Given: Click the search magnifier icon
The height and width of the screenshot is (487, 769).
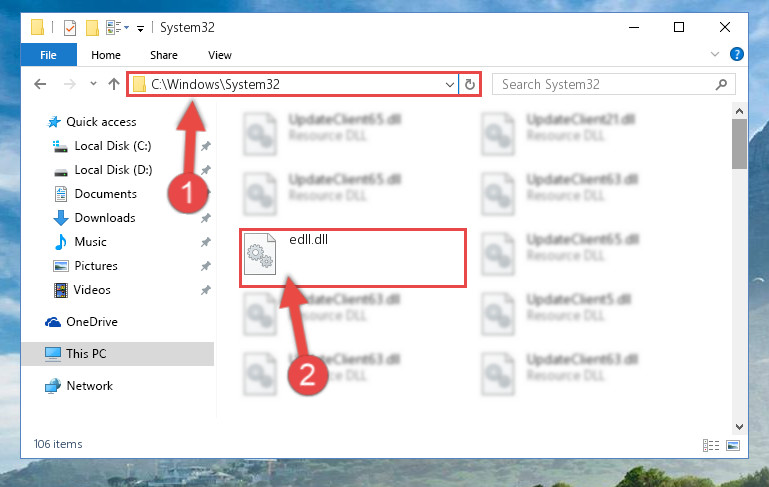Looking at the screenshot, I should click(x=721, y=84).
